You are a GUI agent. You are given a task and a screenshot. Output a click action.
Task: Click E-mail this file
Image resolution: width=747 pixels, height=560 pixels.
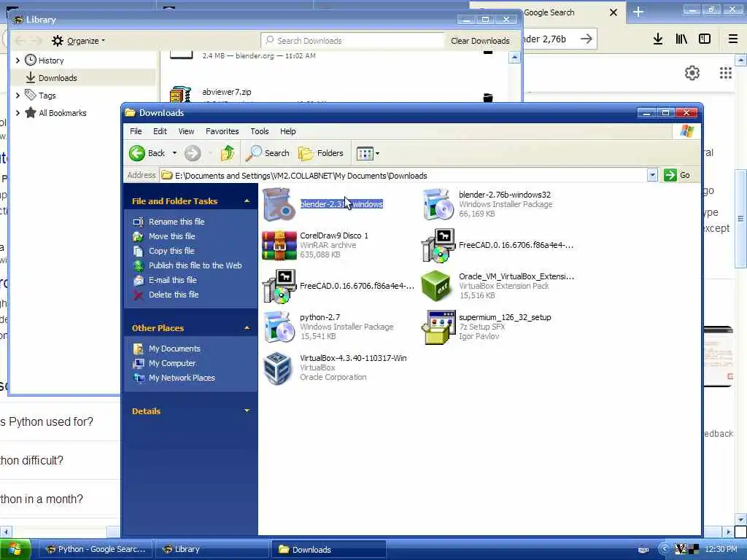tap(165, 280)
